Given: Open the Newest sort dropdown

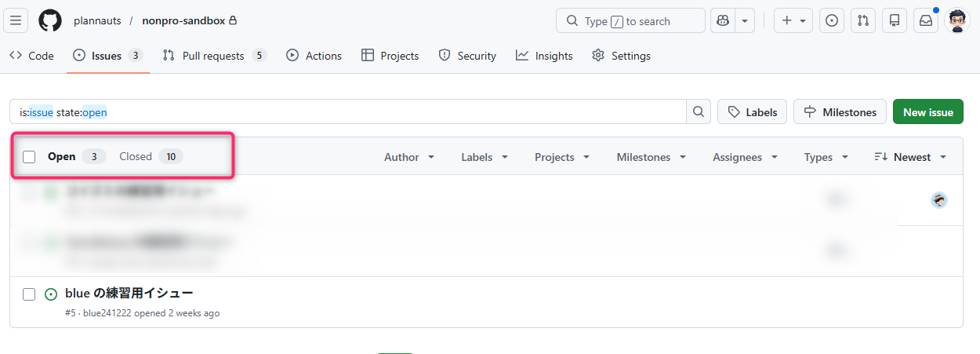Looking at the screenshot, I should 910,157.
